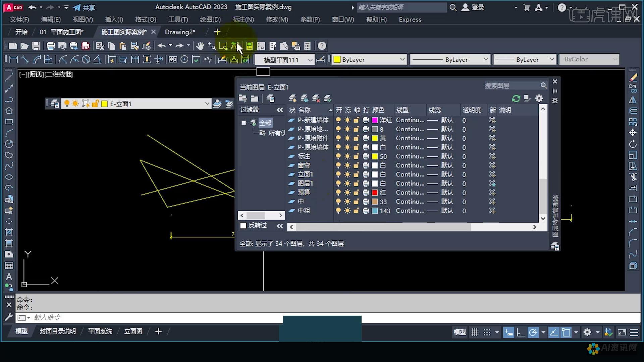Click the Layer Properties Manager refresh icon
The height and width of the screenshot is (362, 644).
[x=515, y=98]
